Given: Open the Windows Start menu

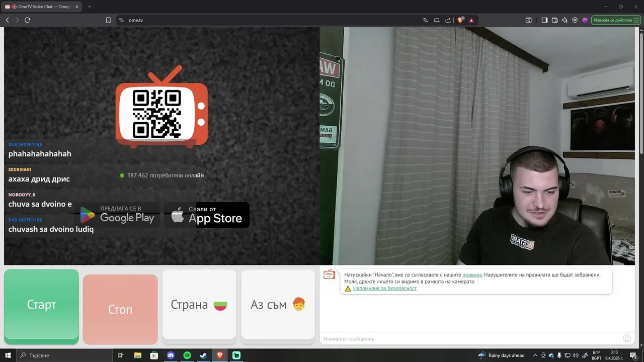Looking at the screenshot, I should pyautogui.click(x=8, y=355).
